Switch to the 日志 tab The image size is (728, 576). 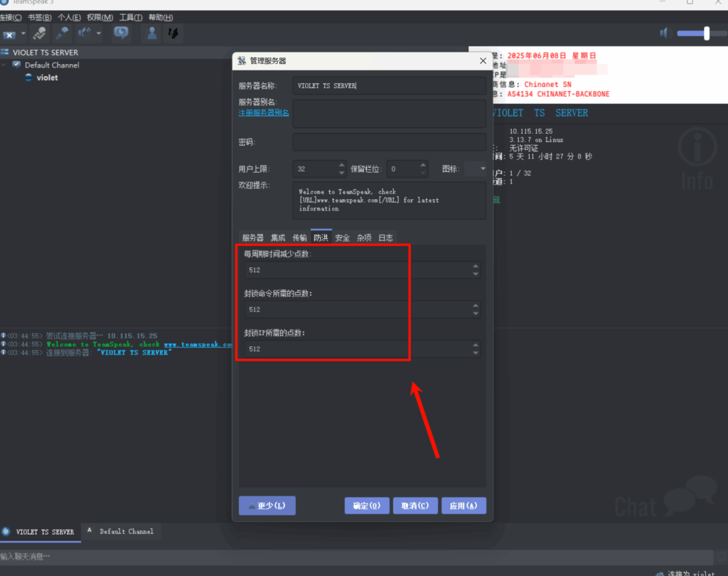[x=385, y=238]
